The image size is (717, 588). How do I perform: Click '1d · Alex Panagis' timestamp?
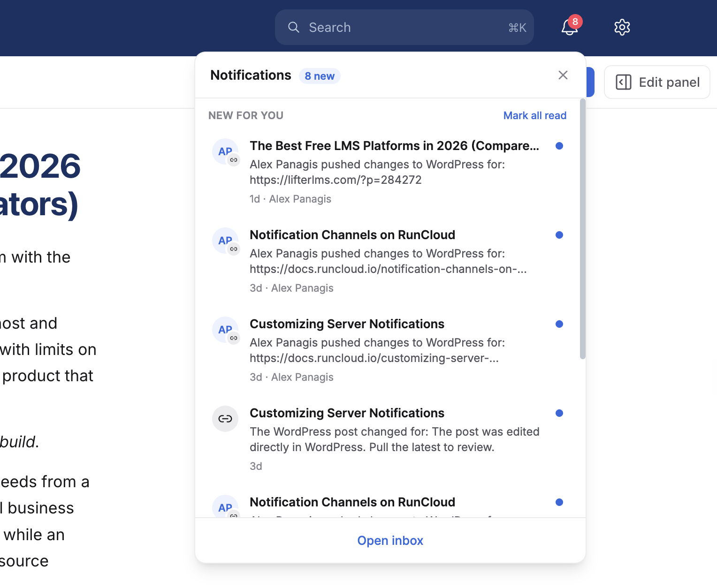click(290, 199)
